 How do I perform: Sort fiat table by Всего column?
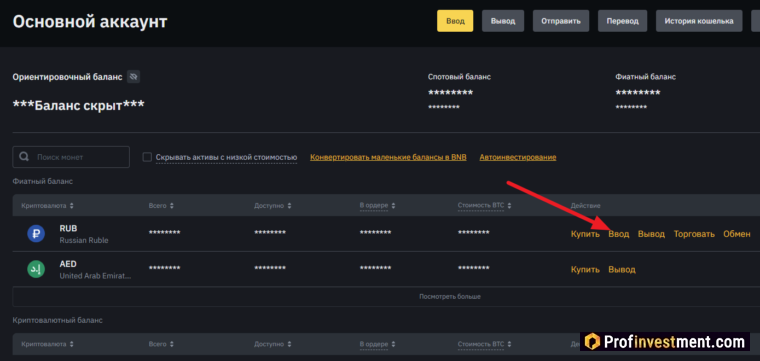pyautogui.click(x=161, y=206)
